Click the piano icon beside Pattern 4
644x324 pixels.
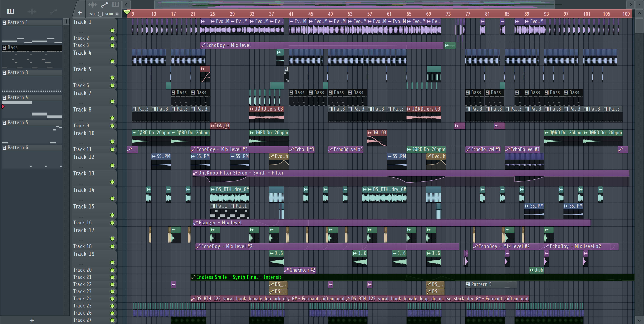[4, 97]
